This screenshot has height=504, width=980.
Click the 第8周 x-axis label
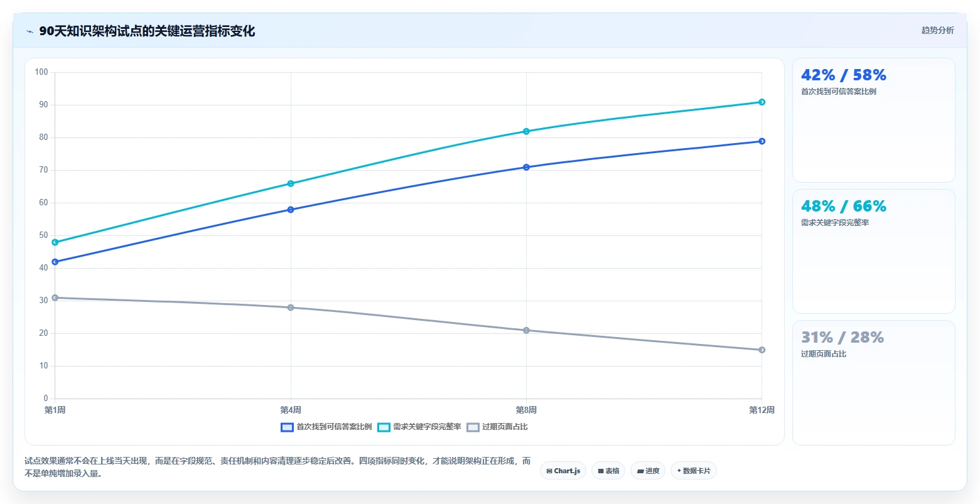(x=526, y=410)
